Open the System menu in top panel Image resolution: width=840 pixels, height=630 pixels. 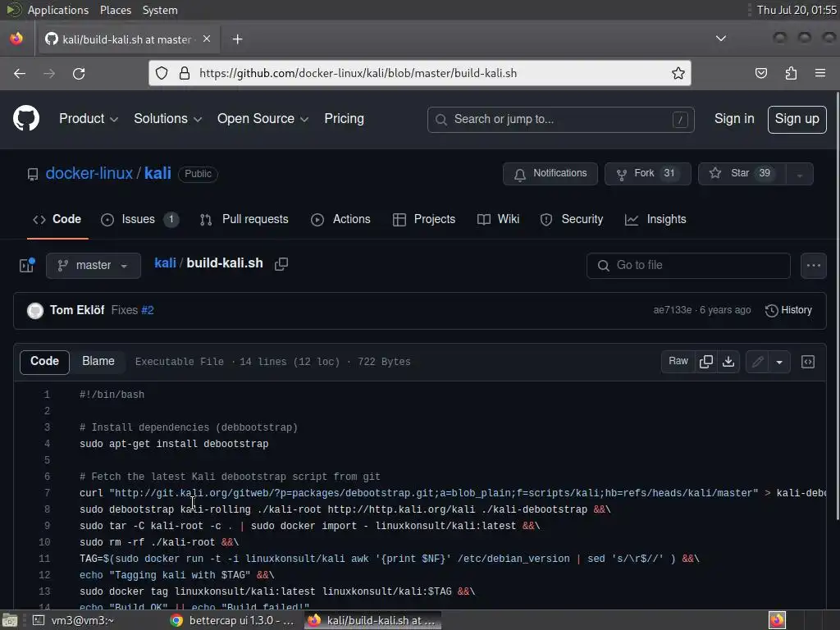tap(160, 10)
